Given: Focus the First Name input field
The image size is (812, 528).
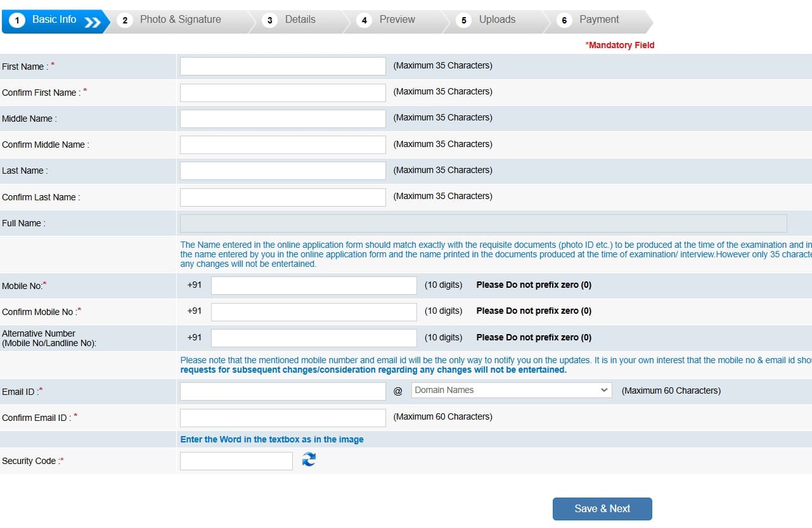Looking at the screenshot, I should [x=283, y=66].
